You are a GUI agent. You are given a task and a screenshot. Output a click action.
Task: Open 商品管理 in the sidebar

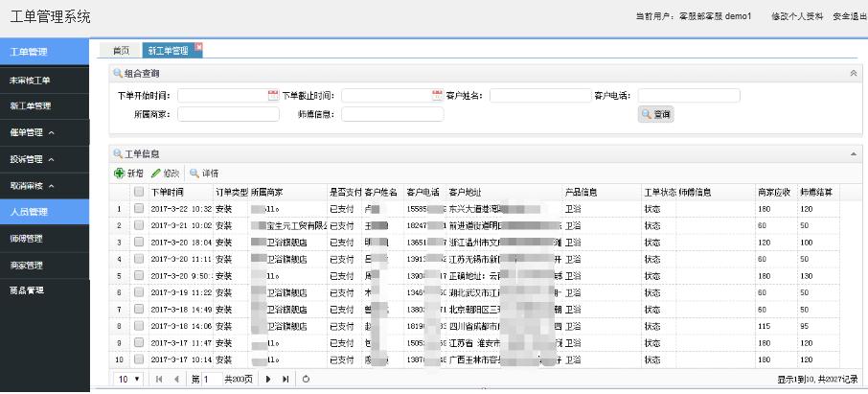[x=44, y=290]
